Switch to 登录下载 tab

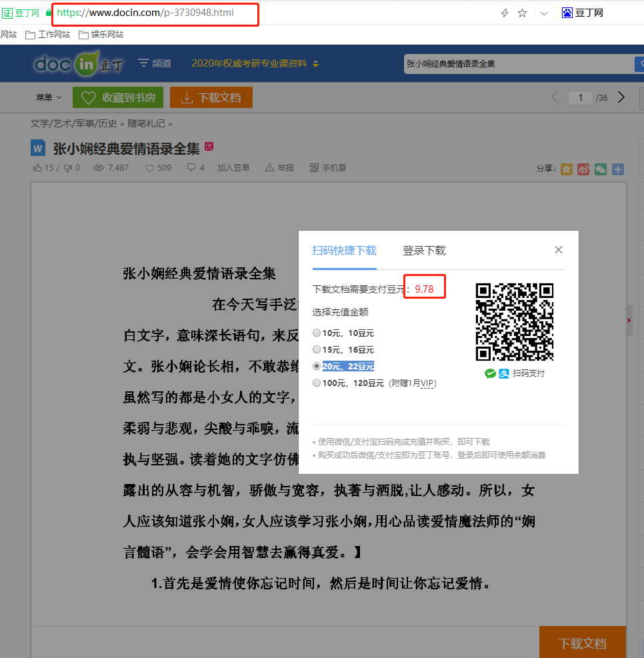click(424, 251)
